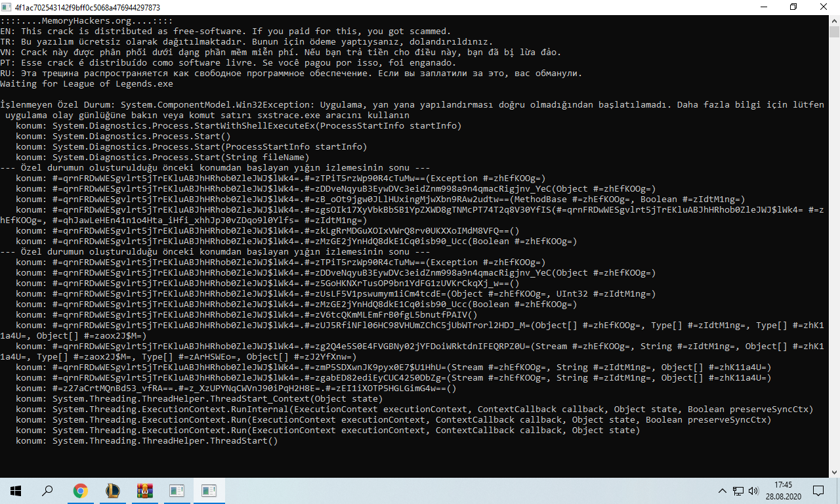This screenshot has height=504, width=840.
Task: Open League of Legends taskbar icon
Action: point(113,490)
